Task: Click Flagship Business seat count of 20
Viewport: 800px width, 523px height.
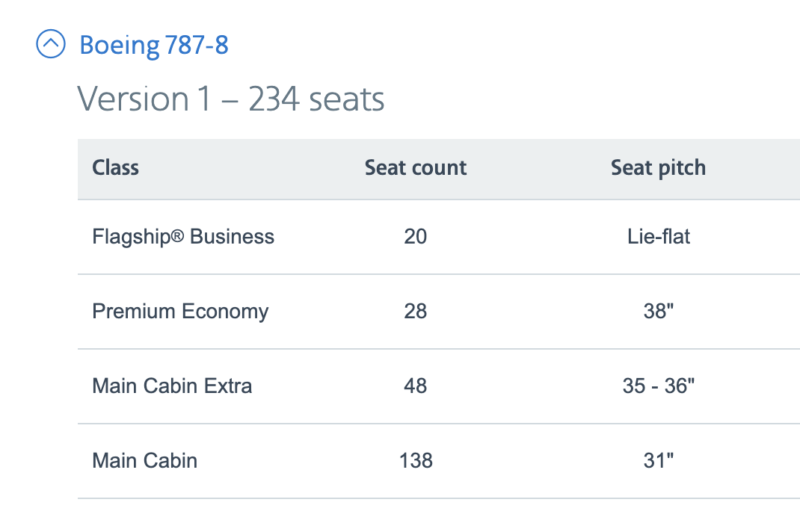Action: (x=415, y=237)
